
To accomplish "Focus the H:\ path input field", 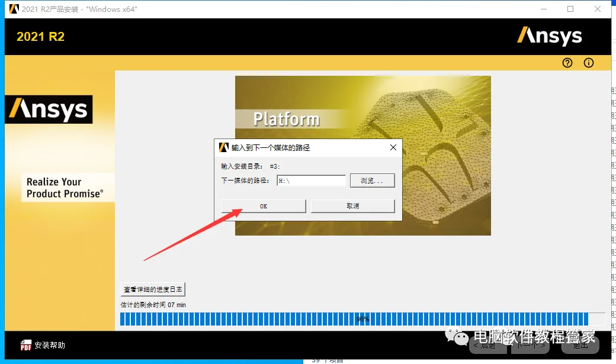I will point(311,181).
